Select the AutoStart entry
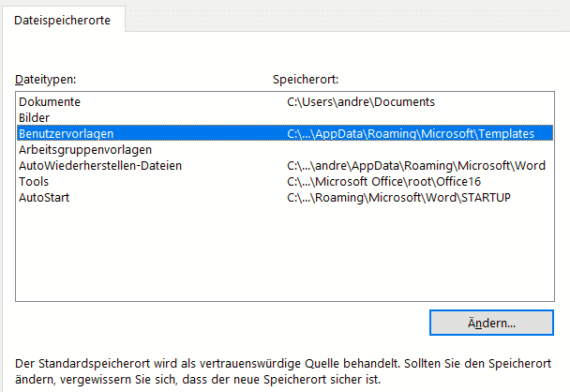570x392 pixels. [x=44, y=197]
